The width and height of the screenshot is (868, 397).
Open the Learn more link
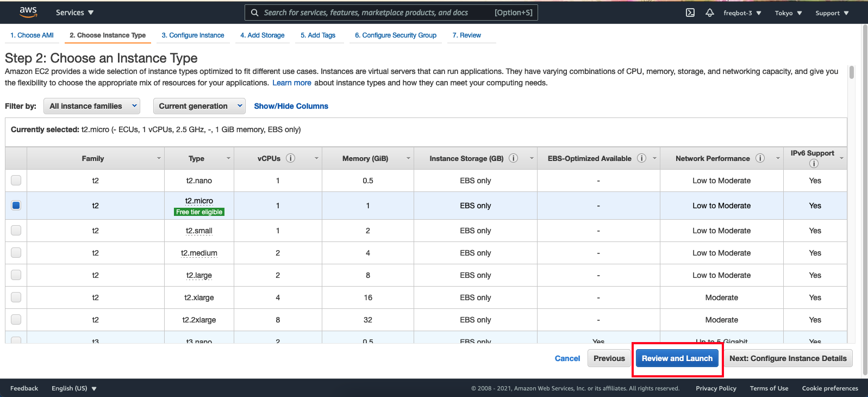point(292,83)
